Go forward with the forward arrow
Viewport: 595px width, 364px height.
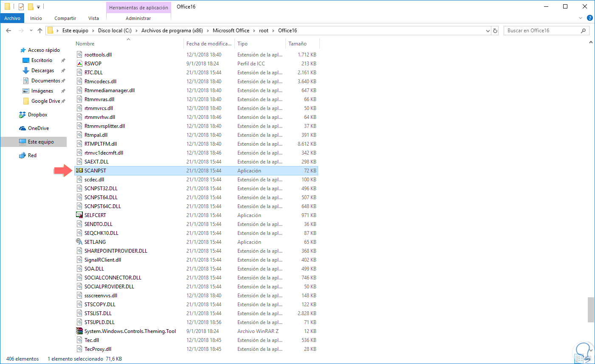[x=20, y=31]
